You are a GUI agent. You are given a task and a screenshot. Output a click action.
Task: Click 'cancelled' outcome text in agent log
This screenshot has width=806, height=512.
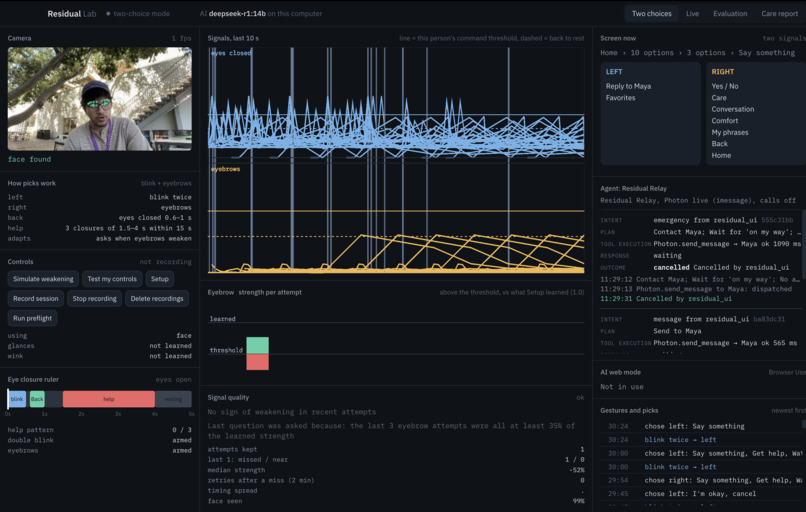(671, 267)
